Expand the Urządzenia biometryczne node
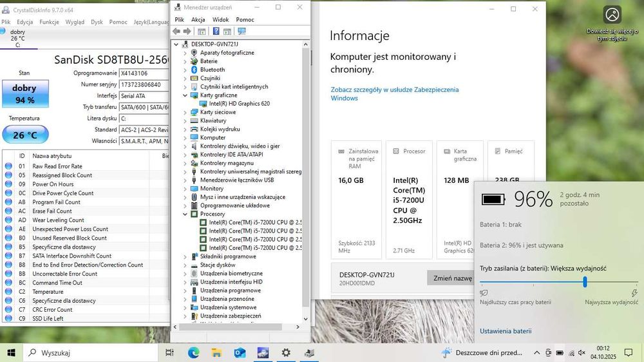 point(185,274)
